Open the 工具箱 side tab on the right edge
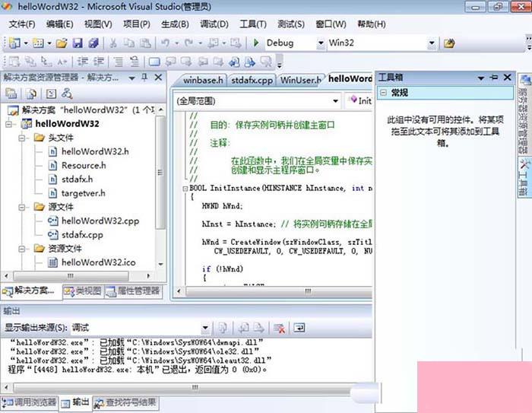 click(524, 177)
